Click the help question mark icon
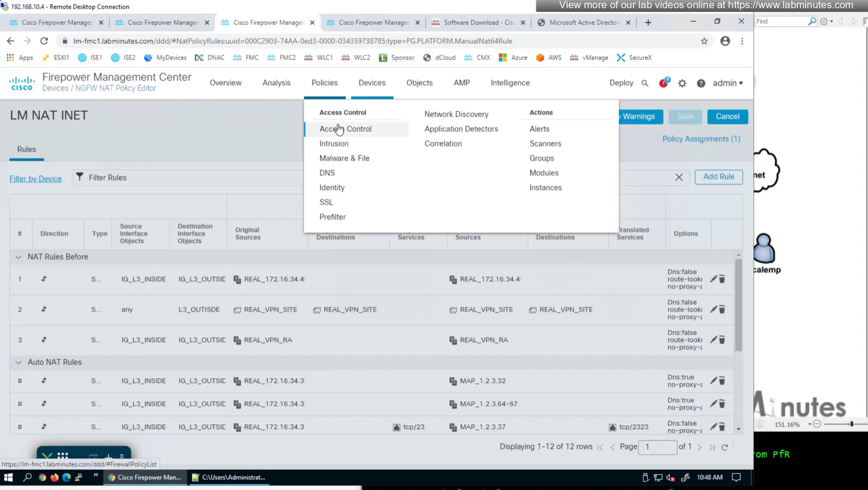This screenshot has height=490, width=868. tap(701, 83)
